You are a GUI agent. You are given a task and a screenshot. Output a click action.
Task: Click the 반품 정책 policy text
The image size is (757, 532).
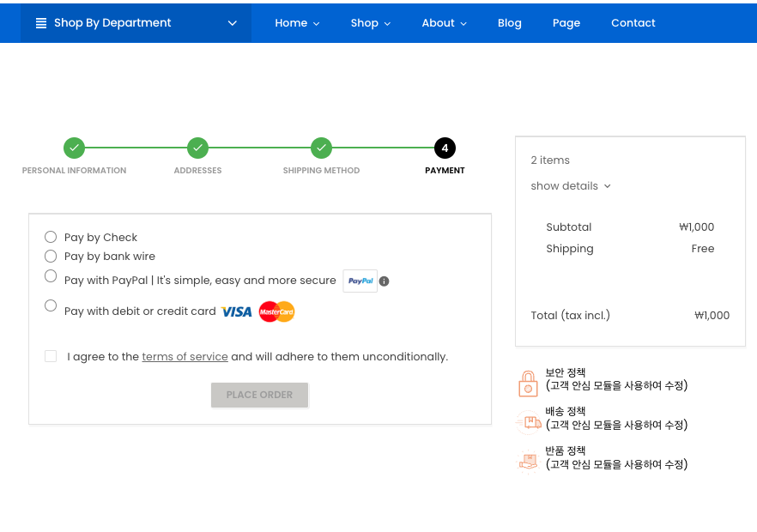(566, 450)
